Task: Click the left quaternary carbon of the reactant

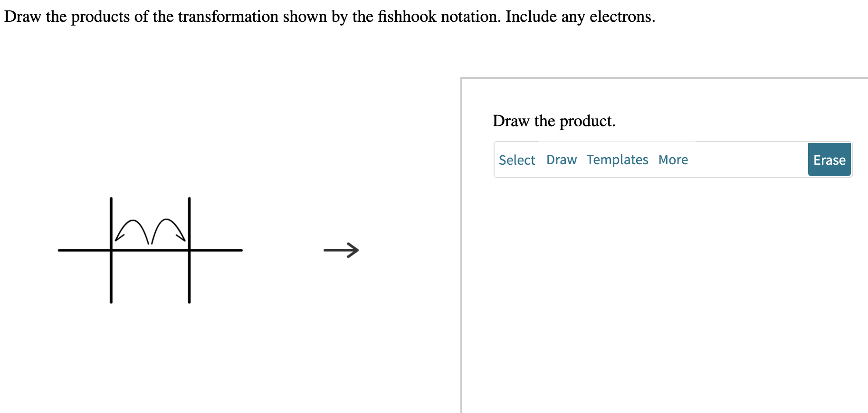Action: click(110, 250)
